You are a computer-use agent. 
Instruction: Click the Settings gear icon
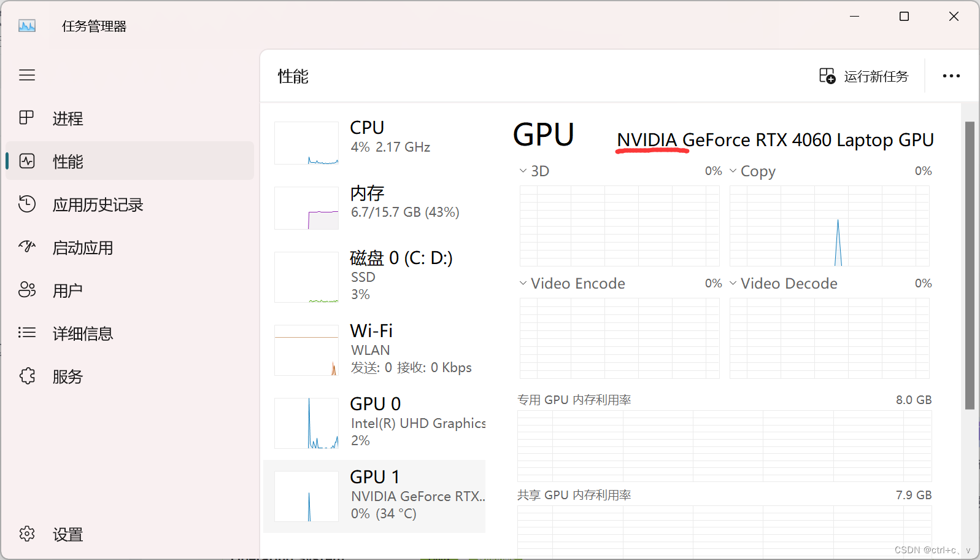pos(27,534)
